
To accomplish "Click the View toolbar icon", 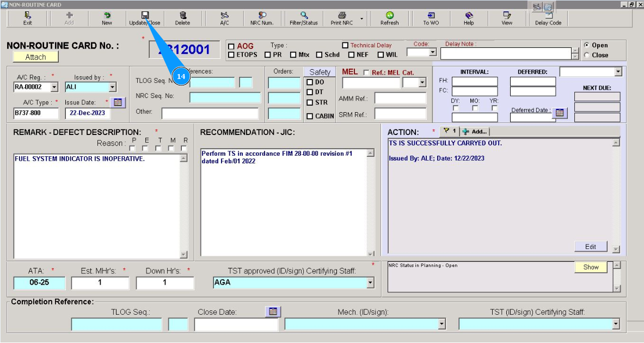I will (507, 16).
